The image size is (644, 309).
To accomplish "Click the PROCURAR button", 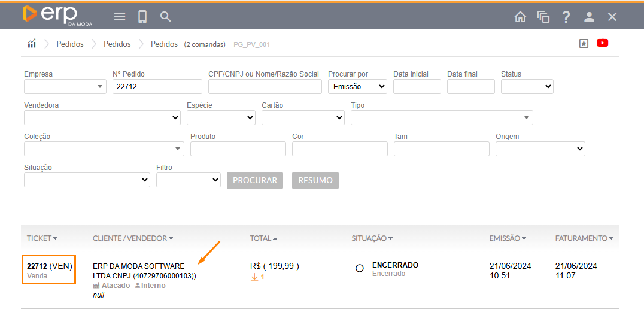I will (x=254, y=180).
